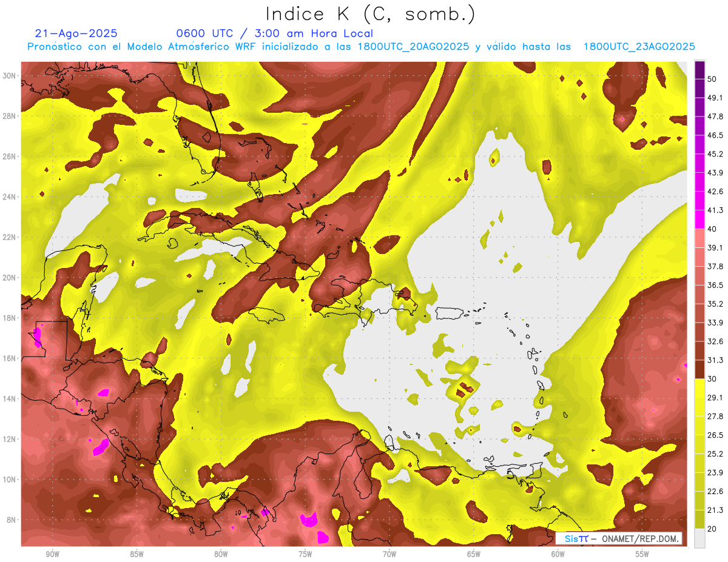Click the 'Pronóstico con el Modelo Atmosferico WRF' line
The image size is (728, 562).
coord(361,47)
